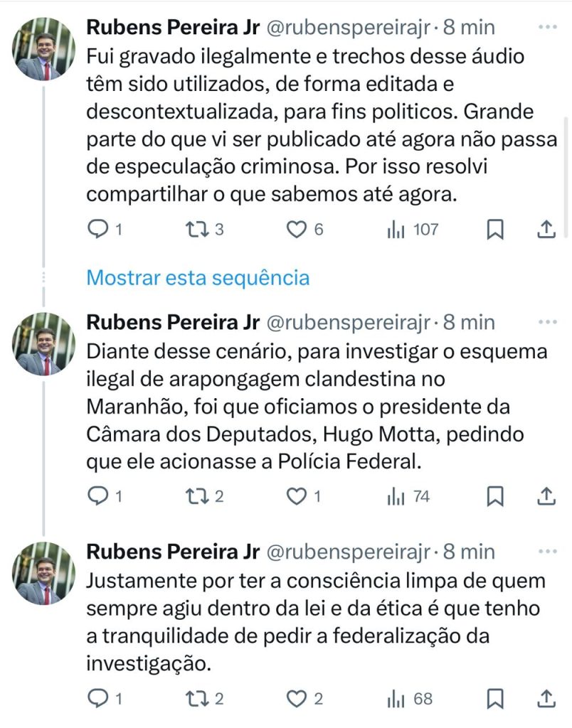Like the tweet about arapongagem clandestina
572x728 pixels.
pyautogui.click(x=295, y=496)
